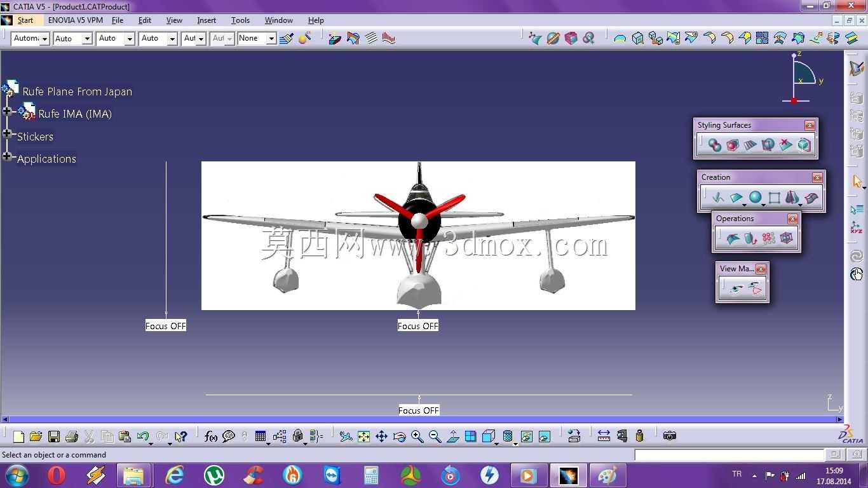Click the horizontal scrollbar below the viewport
868x488 pixels.
click(422, 419)
